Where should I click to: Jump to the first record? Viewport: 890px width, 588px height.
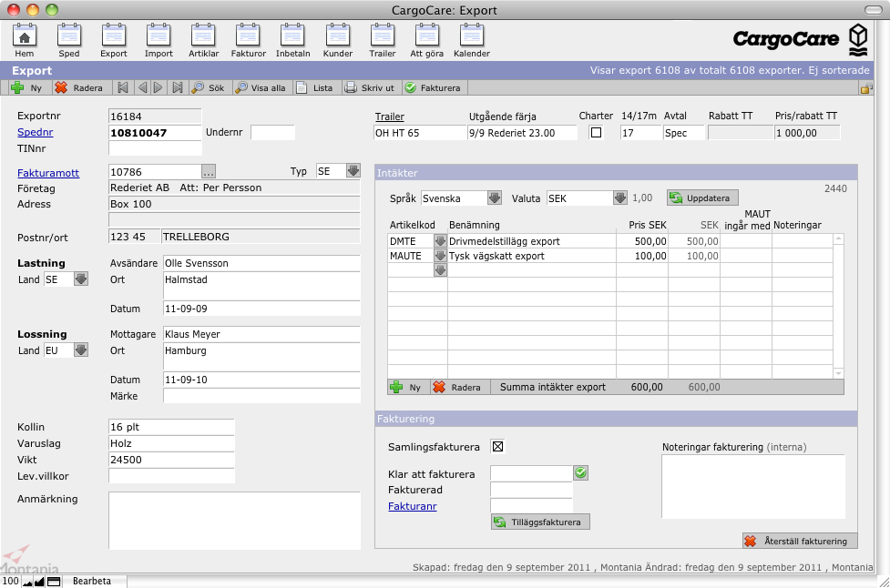coord(123,88)
